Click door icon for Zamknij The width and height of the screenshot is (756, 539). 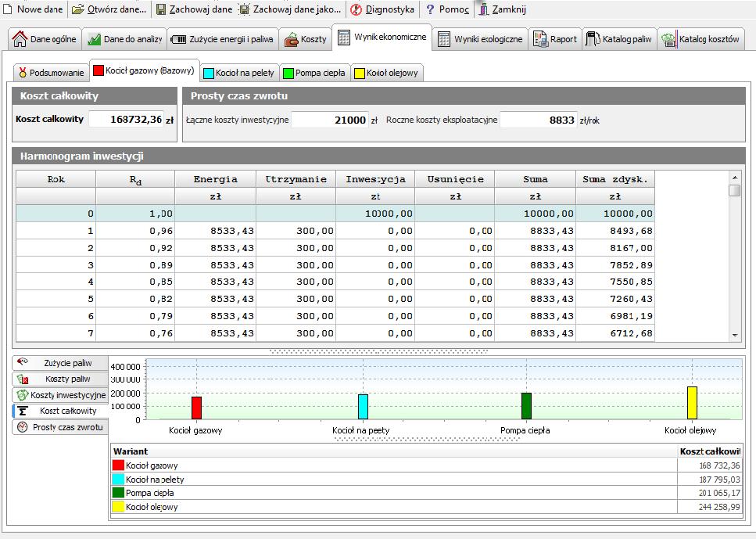pyautogui.click(x=484, y=9)
